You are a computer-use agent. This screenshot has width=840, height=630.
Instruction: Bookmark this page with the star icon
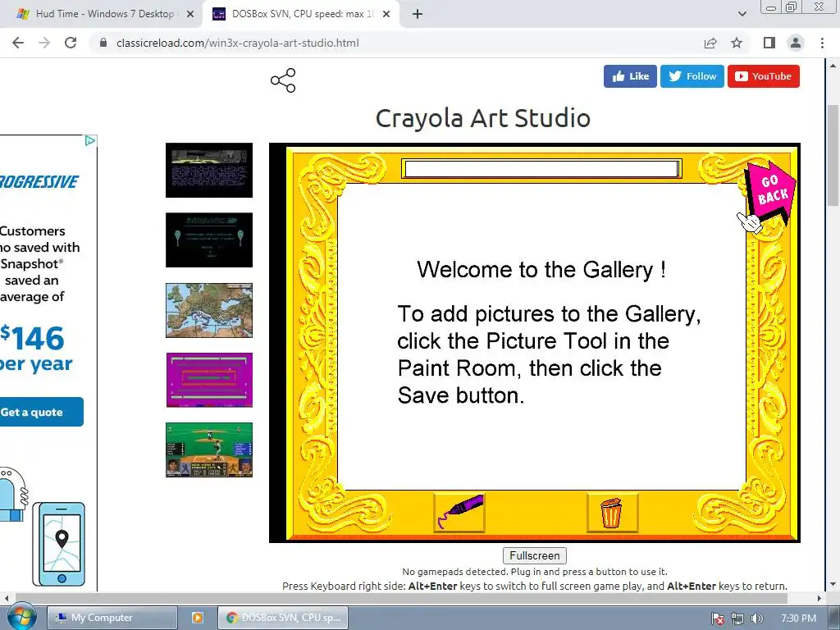point(737,43)
